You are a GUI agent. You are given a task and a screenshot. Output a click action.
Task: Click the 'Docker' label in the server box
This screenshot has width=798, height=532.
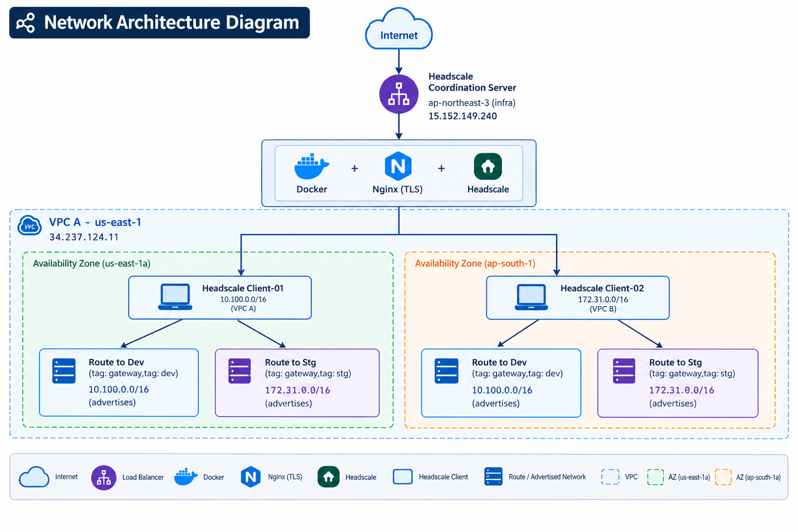pos(312,189)
